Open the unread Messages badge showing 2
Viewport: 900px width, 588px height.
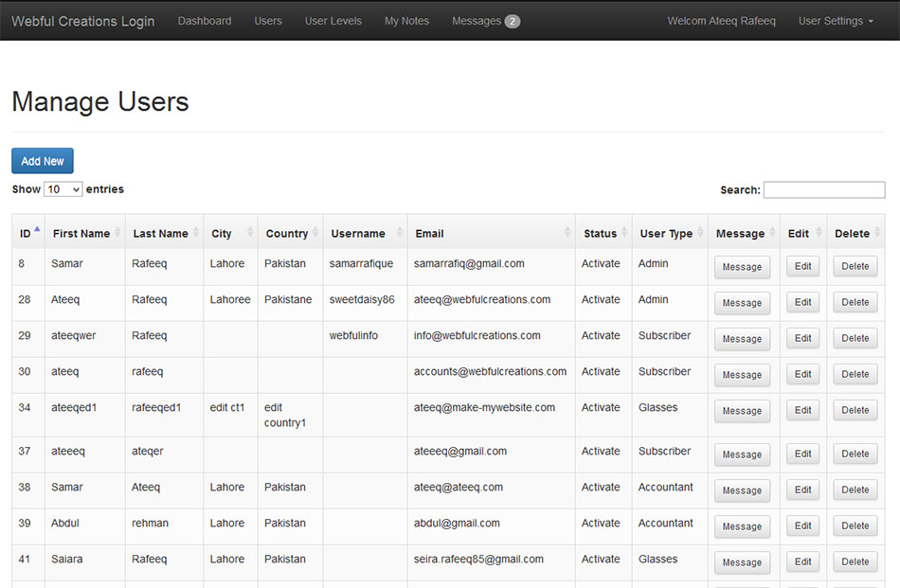[512, 21]
